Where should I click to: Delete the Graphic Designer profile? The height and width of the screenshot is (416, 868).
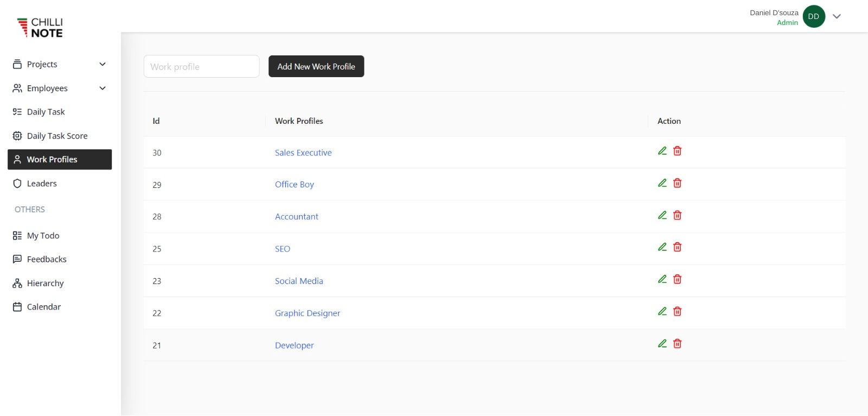pos(677,311)
